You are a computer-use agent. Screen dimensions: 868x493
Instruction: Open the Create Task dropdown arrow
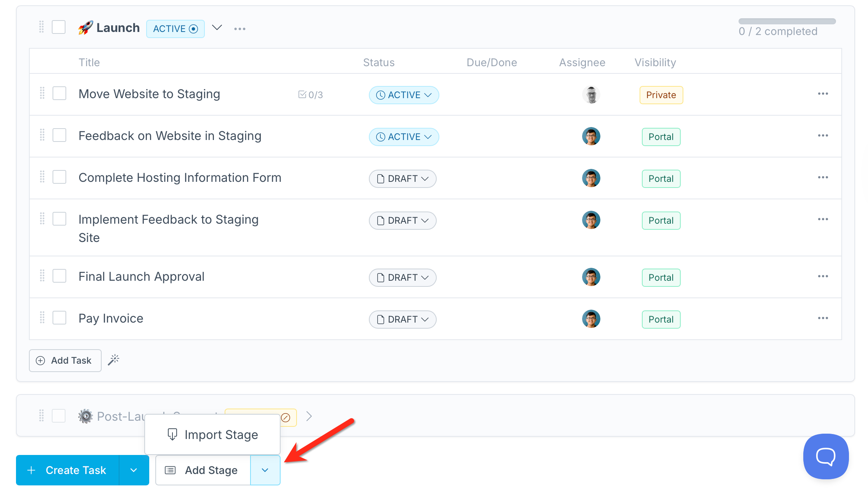click(134, 470)
